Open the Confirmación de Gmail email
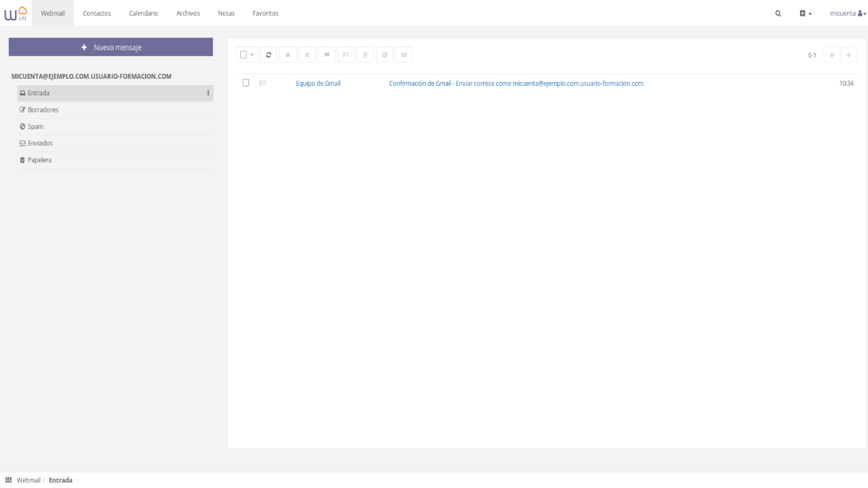This screenshot has width=868, height=488. click(515, 83)
